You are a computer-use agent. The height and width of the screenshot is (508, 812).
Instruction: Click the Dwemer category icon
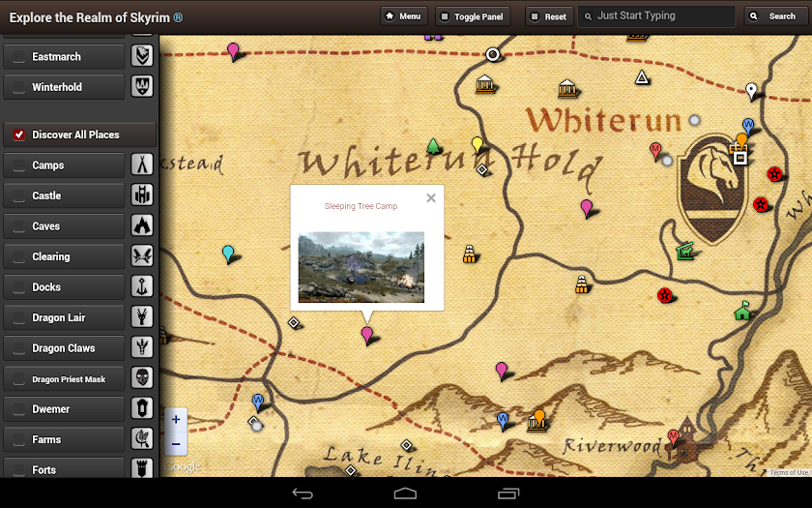tap(142, 408)
